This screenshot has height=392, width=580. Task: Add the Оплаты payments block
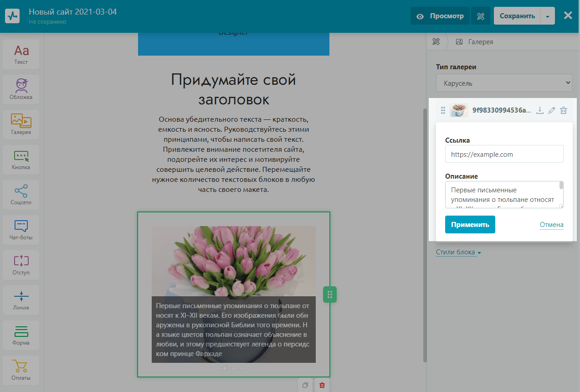tap(21, 370)
